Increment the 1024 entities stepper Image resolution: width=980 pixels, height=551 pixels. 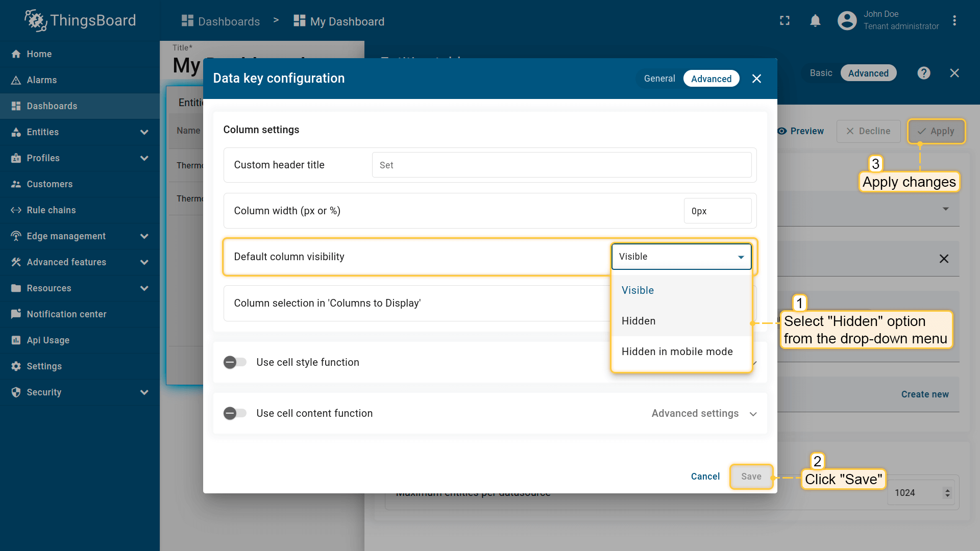tap(947, 490)
